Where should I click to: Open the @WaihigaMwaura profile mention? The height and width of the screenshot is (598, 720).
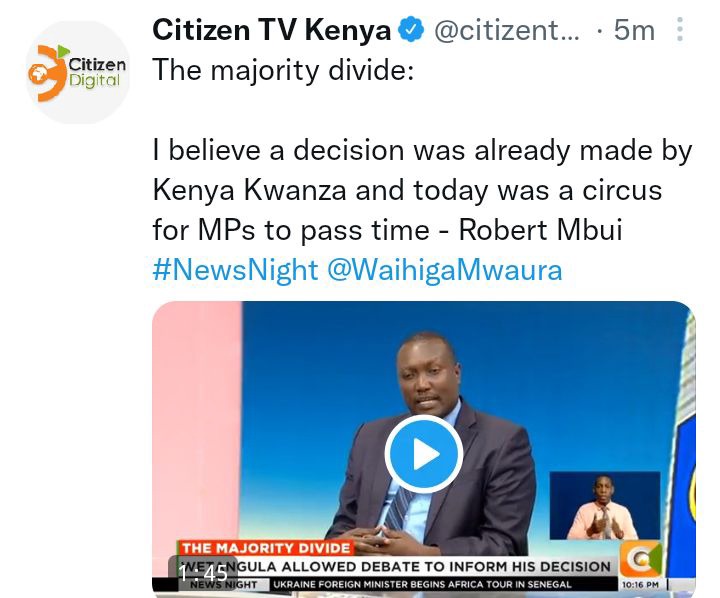tap(444, 270)
